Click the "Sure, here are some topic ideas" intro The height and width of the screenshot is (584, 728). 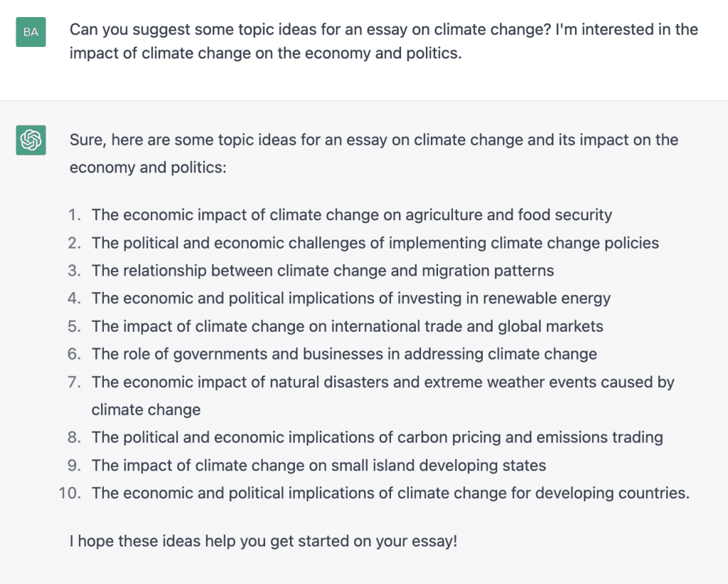click(373, 153)
